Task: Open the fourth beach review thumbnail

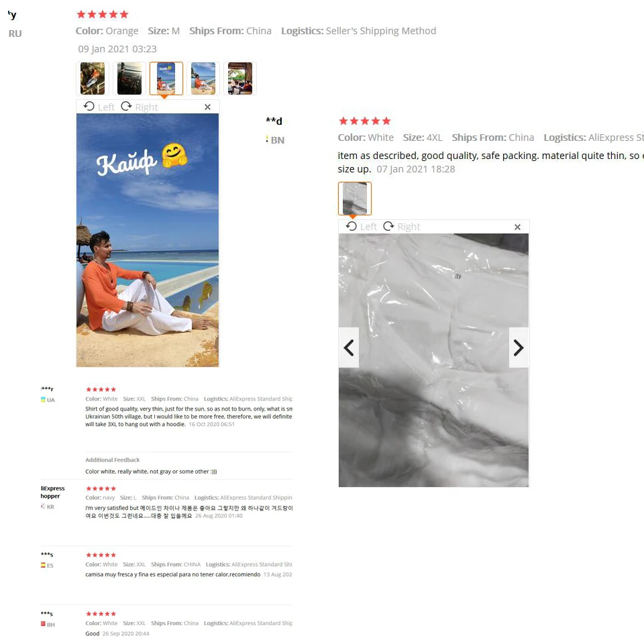Action: tap(203, 78)
